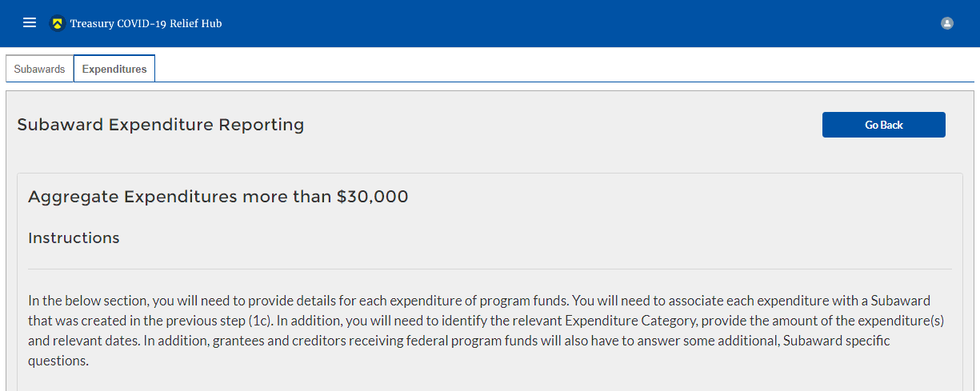Screen dimensions: 980x391
Task: Click the Subaward Expenditure Reporting heading
Action: click(160, 125)
